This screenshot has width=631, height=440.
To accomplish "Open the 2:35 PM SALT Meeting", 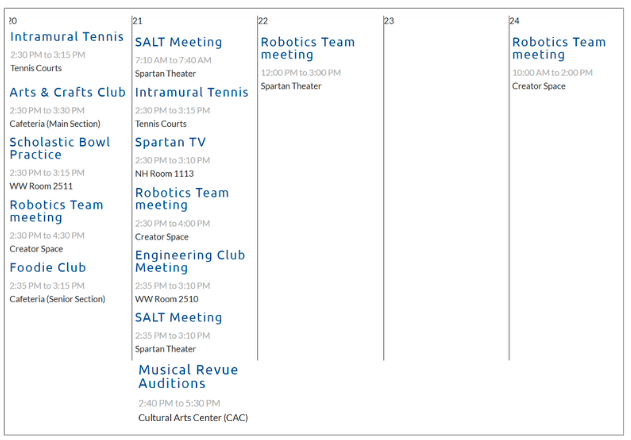I will click(x=179, y=317).
